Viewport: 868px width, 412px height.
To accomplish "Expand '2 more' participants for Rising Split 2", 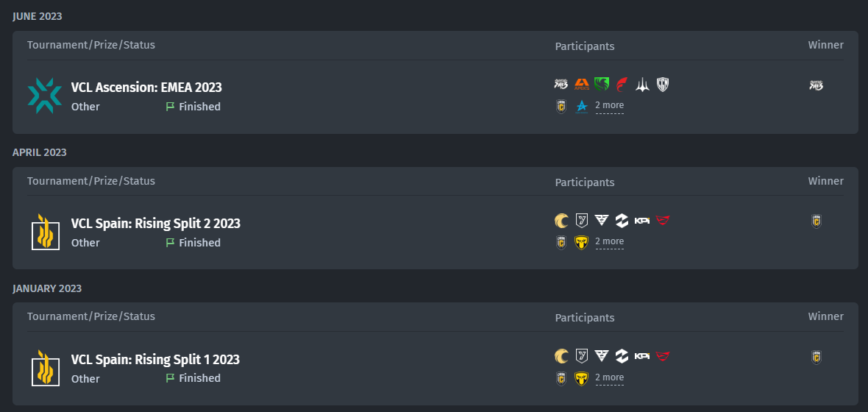I will pos(610,241).
